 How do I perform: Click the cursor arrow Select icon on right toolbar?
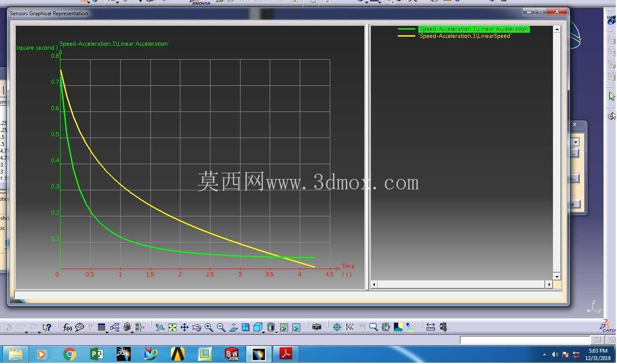[612, 96]
